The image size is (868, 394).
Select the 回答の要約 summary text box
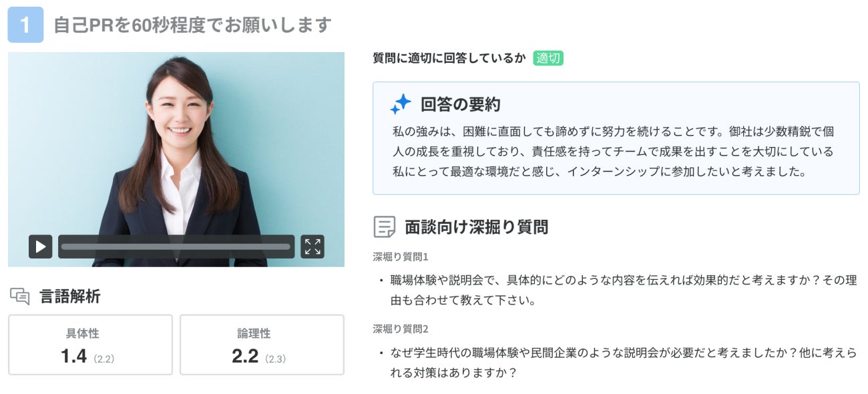point(616,138)
